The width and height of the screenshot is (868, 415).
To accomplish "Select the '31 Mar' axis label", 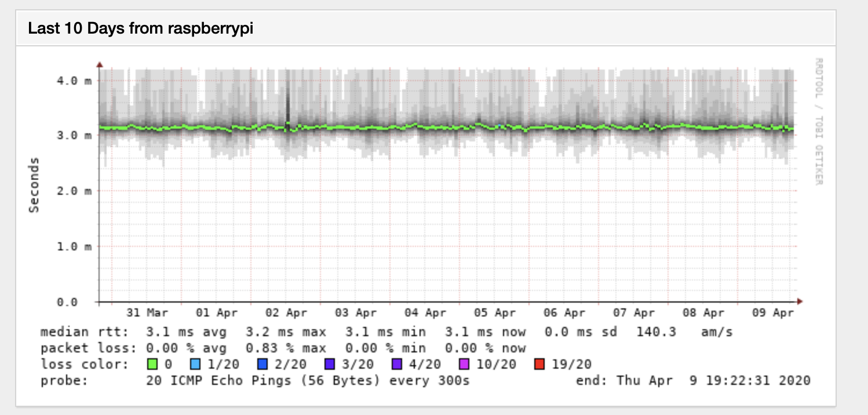I will (x=147, y=312).
